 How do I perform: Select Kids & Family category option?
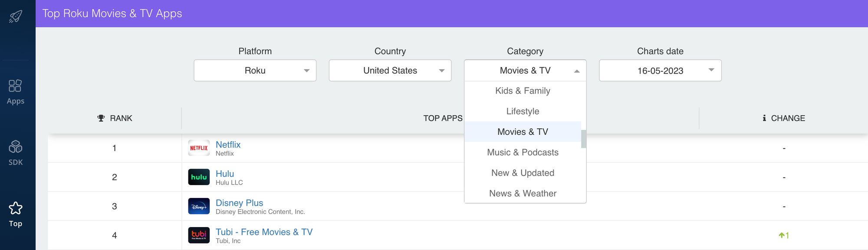523,91
